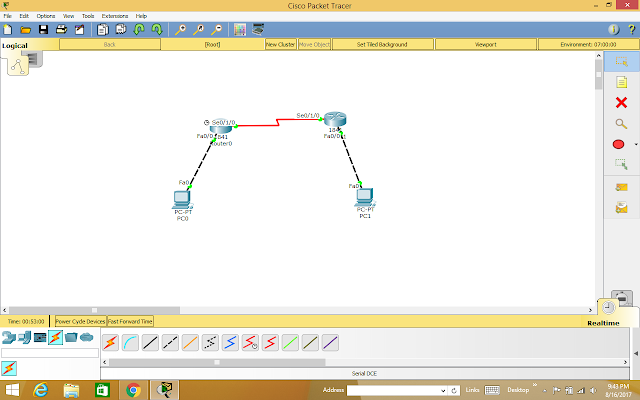This screenshot has width=640, height=400.
Task: Open the Drawing Palette icon
Action: [x=240, y=29]
